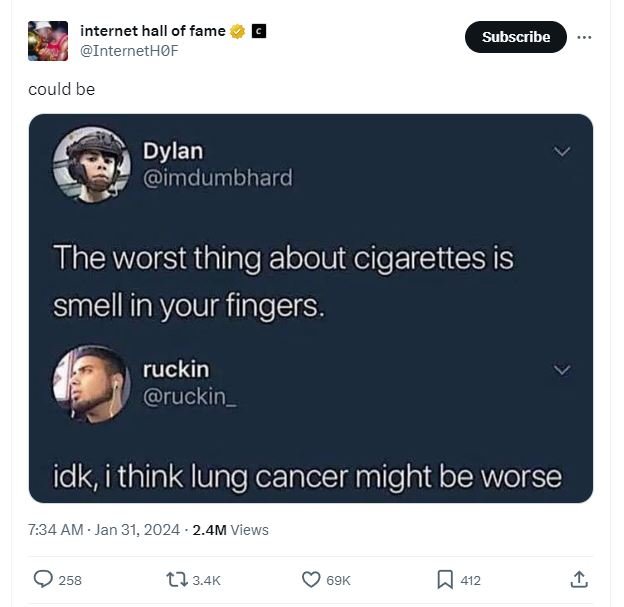
Task: Open the @InternetH0F handle link
Action: (129, 51)
